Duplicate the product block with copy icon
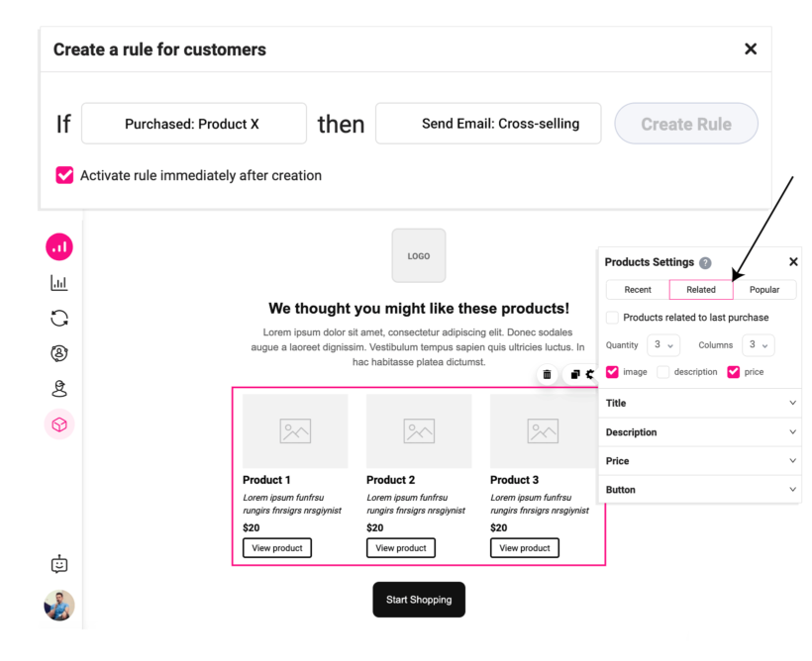 (x=575, y=375)
